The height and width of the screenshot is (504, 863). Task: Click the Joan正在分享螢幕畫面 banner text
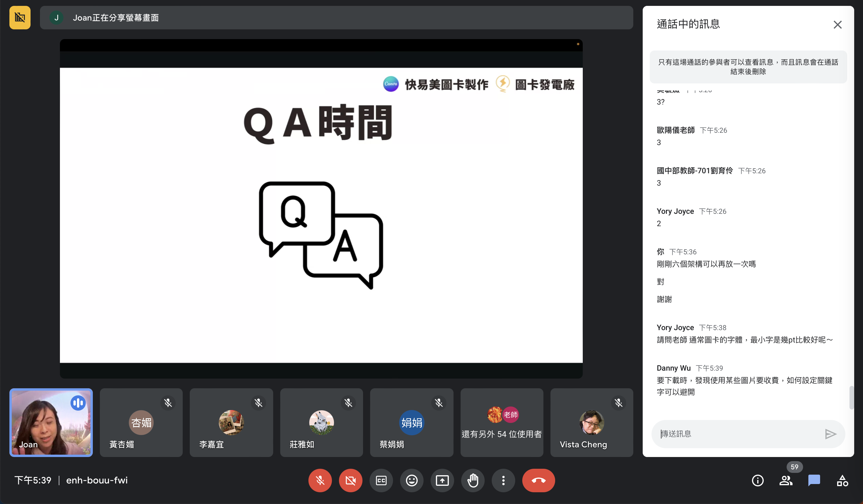[x=116, y=17]
